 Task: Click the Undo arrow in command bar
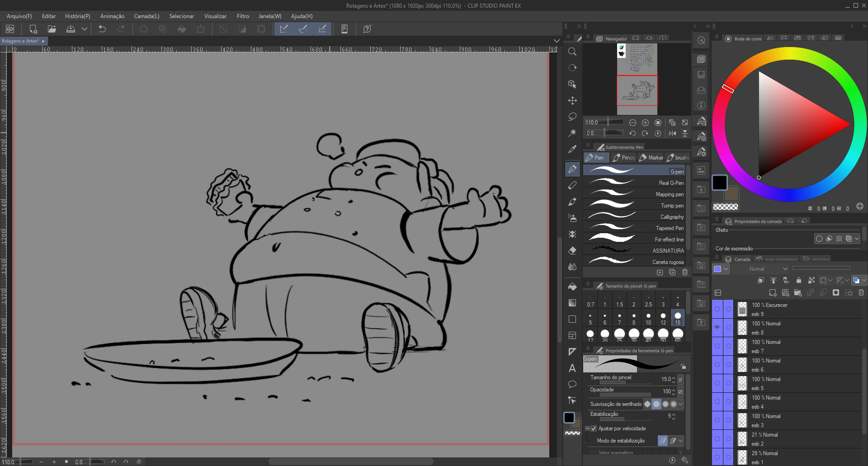102,29
